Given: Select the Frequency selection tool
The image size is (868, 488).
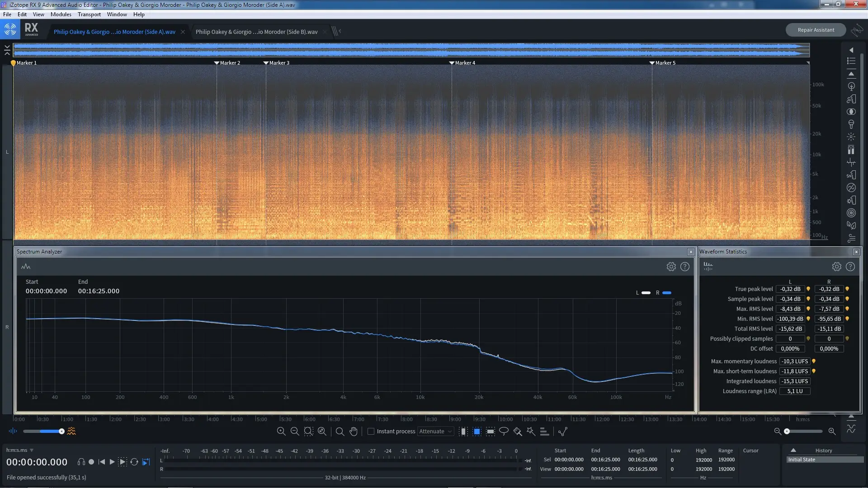Looking at the screenshot, I should 491,432.
